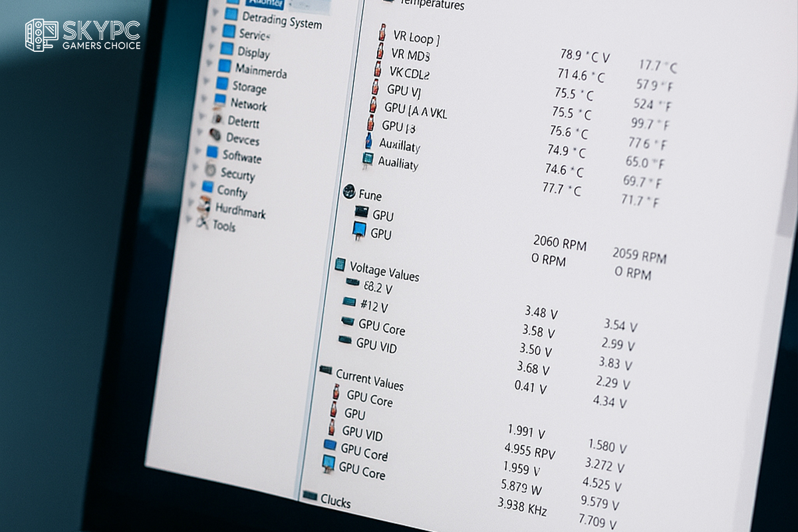Click the blue icon beside Detrading System
Screen dimensions: 798x532
coord(231,14)
